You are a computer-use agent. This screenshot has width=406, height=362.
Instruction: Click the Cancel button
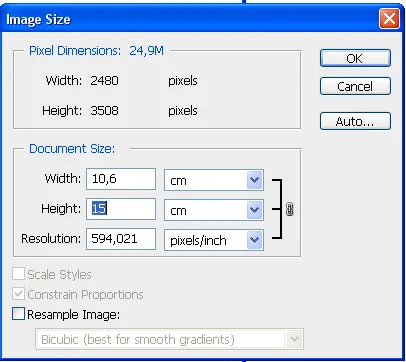tap(355, 86)
